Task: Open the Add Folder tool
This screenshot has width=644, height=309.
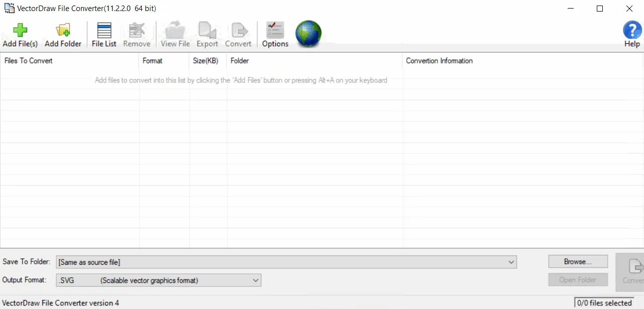Action: (x=63, y=35)
